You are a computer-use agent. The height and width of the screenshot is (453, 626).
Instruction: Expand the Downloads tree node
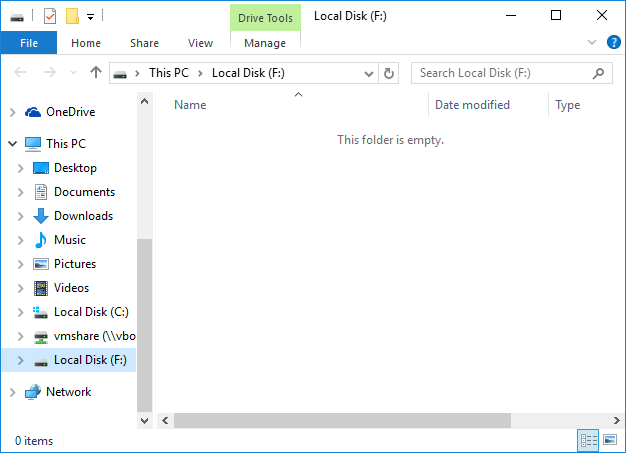[20, 216]
